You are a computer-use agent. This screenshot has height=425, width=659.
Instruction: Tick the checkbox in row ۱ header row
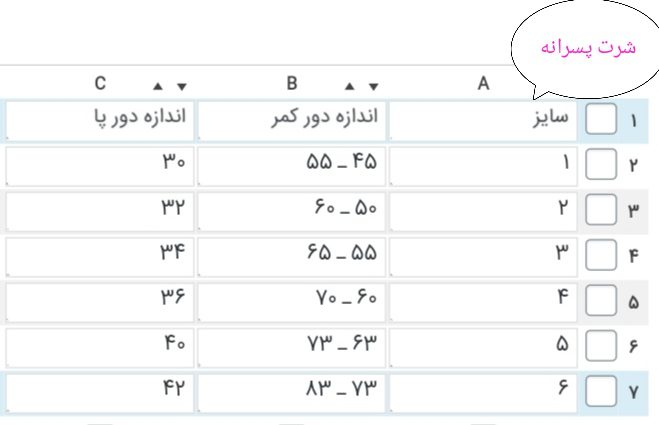click(601, 121)
